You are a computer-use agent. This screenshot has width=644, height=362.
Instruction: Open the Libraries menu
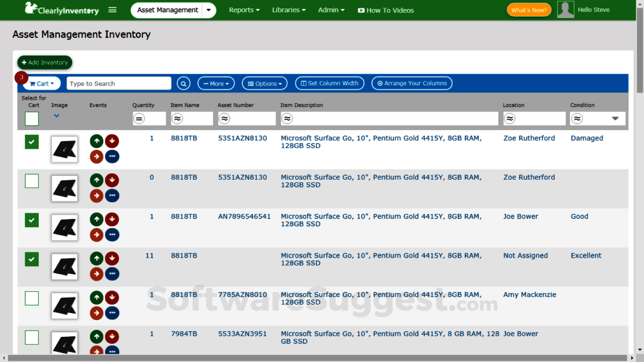click(x=289, y=10)
